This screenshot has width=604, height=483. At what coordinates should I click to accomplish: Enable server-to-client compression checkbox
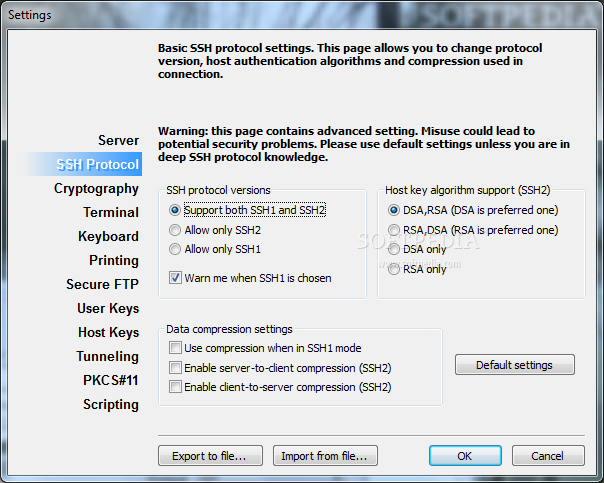[176, 368]
